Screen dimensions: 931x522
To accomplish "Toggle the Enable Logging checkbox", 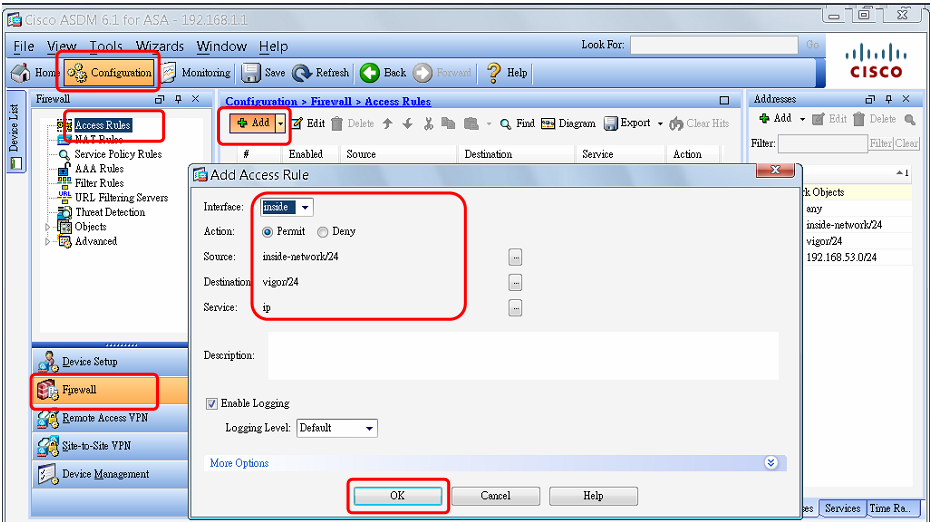I will (211, 404).
